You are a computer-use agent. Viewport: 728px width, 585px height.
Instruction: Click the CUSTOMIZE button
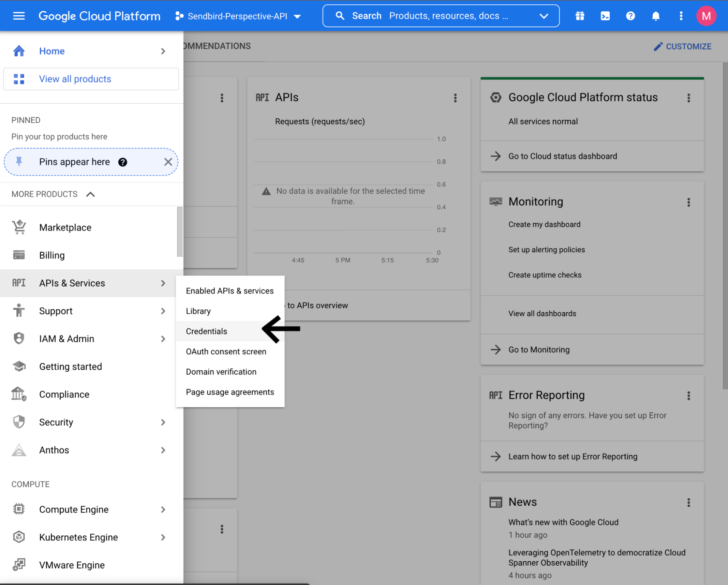click(682, 47)
